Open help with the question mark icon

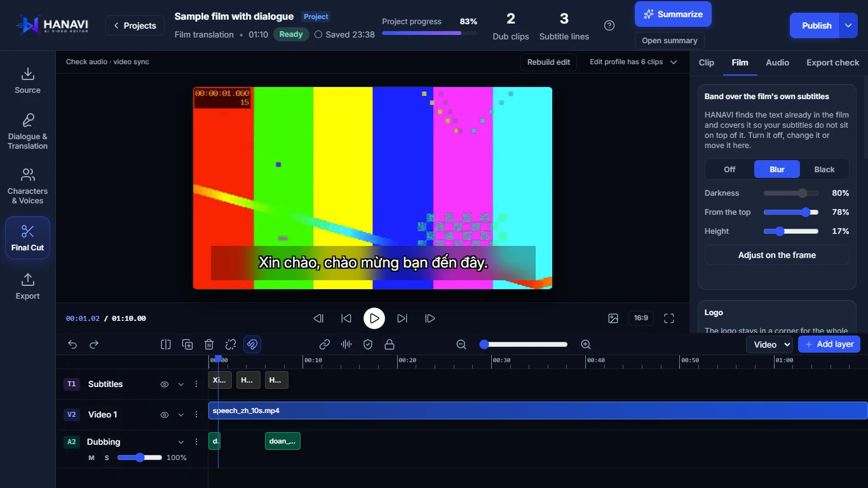coord(609,25)
